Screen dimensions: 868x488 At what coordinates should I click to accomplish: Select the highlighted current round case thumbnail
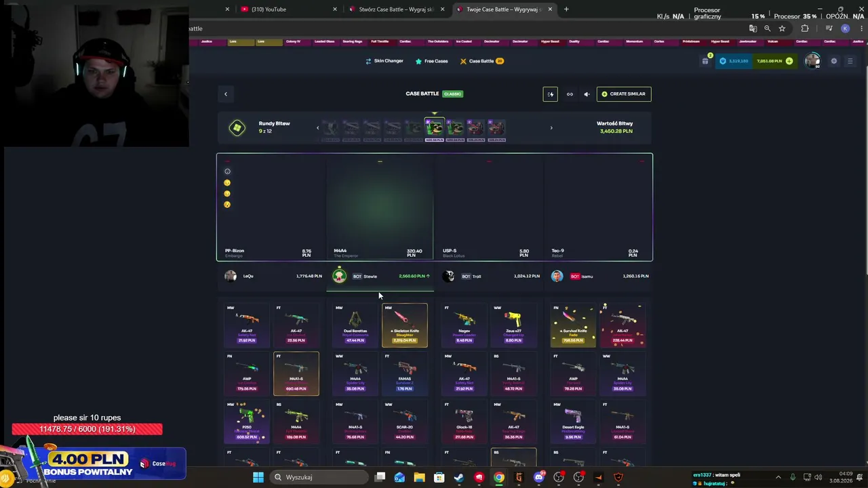434,128
